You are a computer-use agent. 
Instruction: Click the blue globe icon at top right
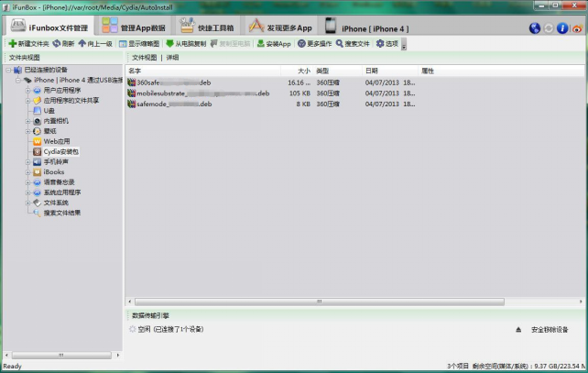[x=534, y=28]
